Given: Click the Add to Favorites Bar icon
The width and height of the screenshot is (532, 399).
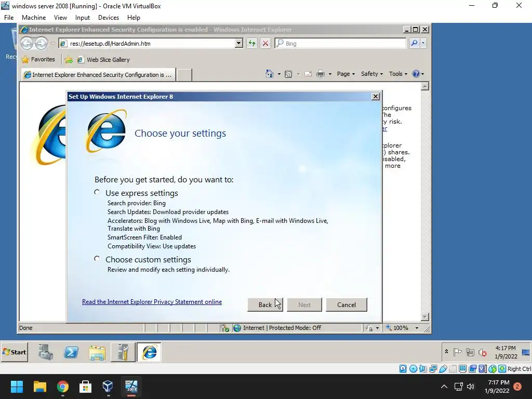Looking at the screenshot, I should click(x=69, y=60).
